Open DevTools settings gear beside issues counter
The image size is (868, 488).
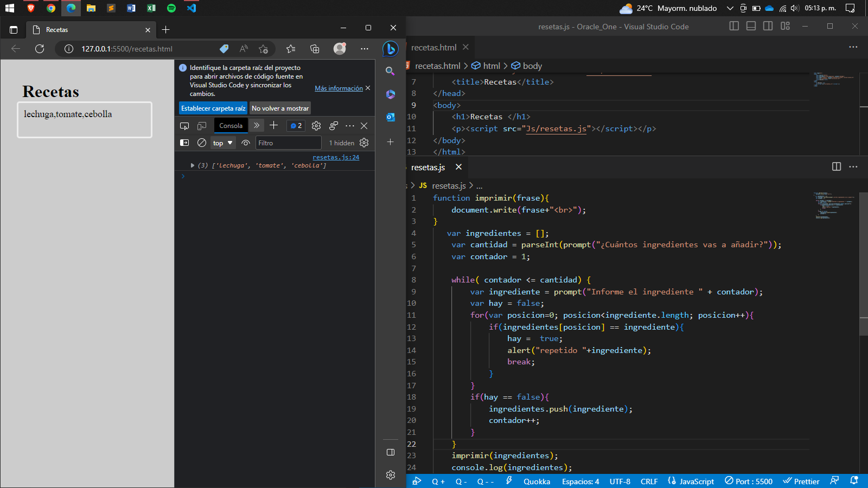316,126
